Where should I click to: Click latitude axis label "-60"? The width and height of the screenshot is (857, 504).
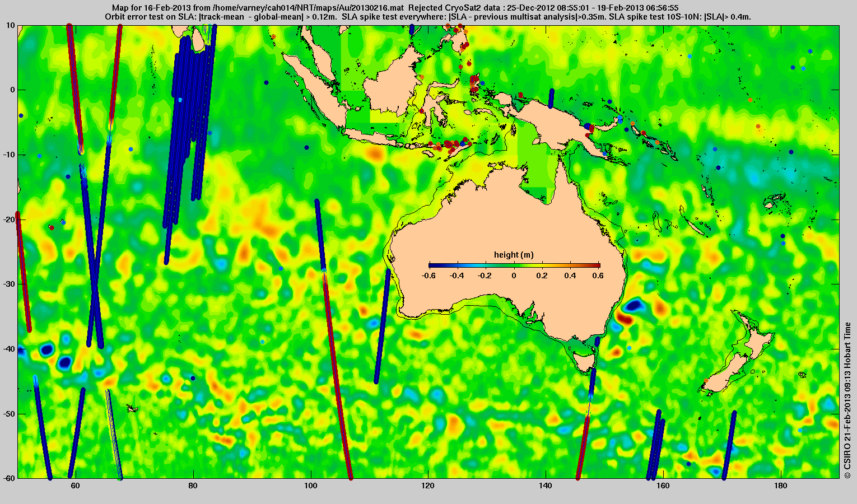click(10, 478)
